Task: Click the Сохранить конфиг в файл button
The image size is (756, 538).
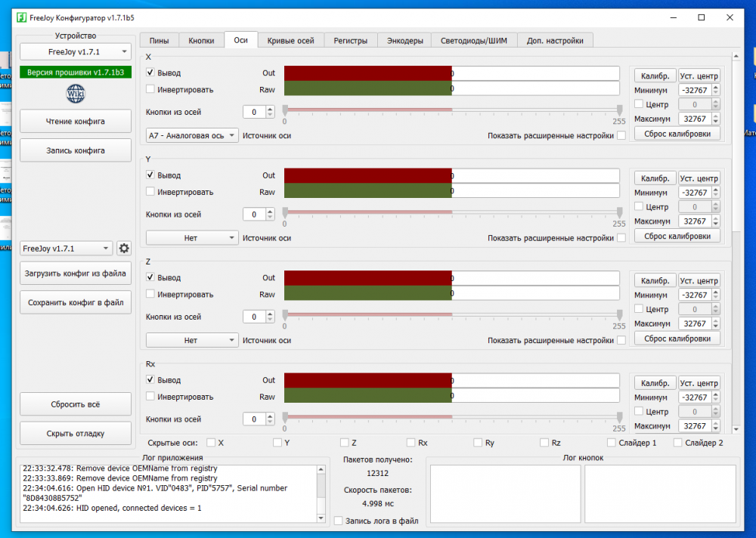Action: pyautogui.click(x=76, y=302)
